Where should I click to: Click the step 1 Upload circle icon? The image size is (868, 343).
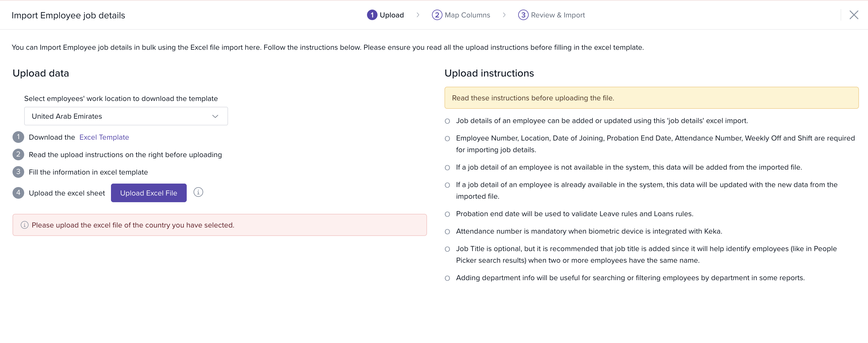tap(372, 15)
